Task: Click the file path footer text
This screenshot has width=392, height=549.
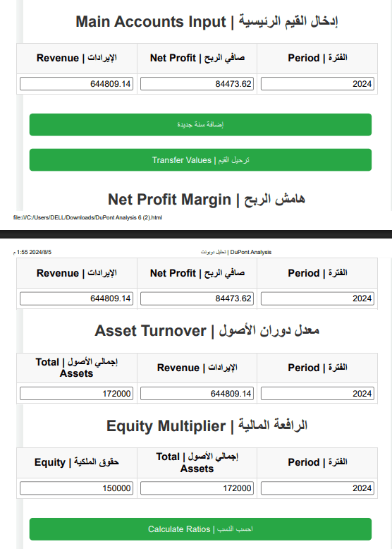Action: coord(87,217)
